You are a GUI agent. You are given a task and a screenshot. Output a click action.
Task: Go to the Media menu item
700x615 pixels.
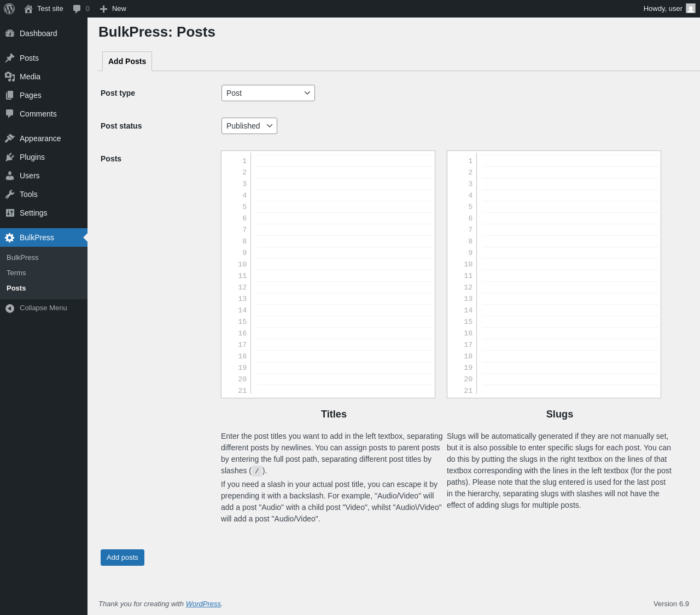tap(44, 77)
